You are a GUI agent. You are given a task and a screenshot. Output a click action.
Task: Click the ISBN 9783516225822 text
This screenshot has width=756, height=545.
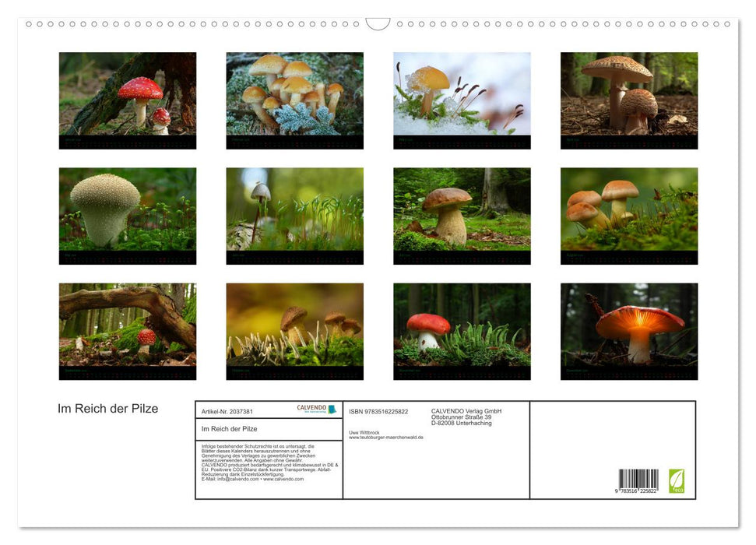pos(378,411)
